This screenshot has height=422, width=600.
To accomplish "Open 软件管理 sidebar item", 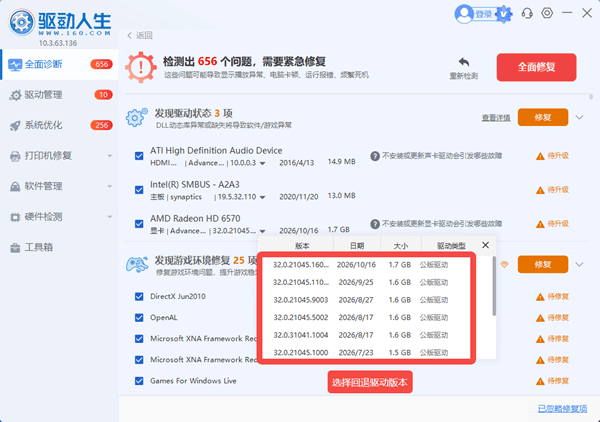I will coord(60,186).
